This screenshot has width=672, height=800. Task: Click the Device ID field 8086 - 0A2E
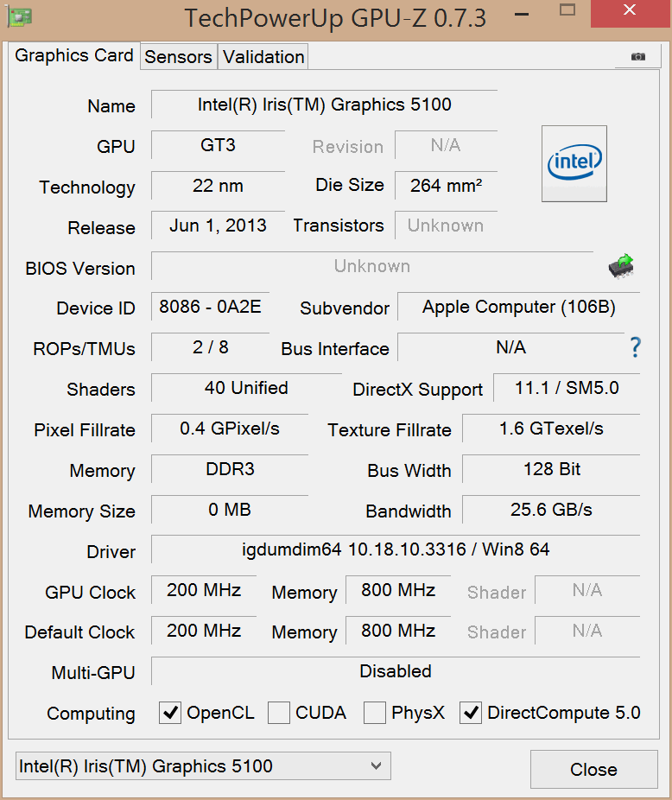click(210, 307)
